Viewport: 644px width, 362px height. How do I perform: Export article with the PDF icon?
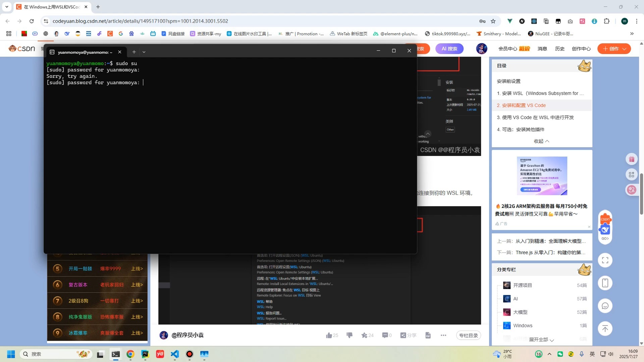point(428,335)
